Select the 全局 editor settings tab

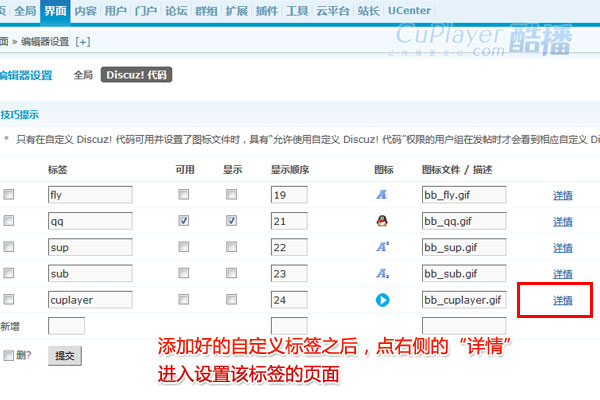click(84, 75)
